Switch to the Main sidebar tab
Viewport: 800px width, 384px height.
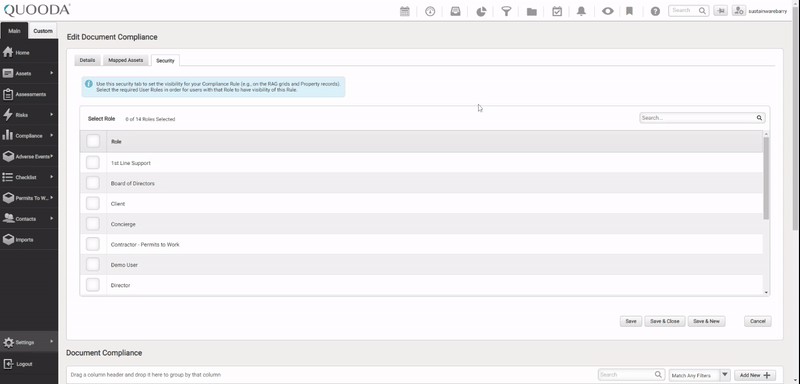point(14,31)
